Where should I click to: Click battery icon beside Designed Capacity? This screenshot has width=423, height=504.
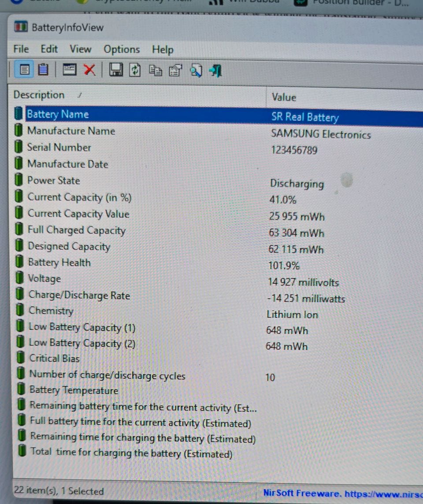point(19,246)
